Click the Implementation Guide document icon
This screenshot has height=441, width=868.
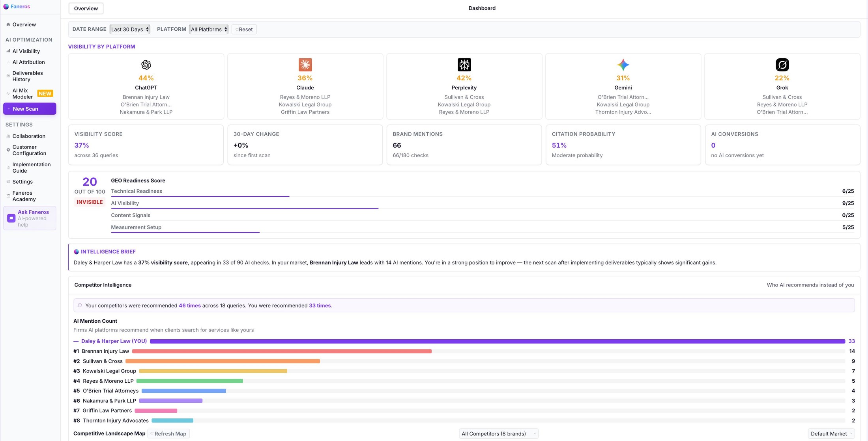(x=8, y=168)
